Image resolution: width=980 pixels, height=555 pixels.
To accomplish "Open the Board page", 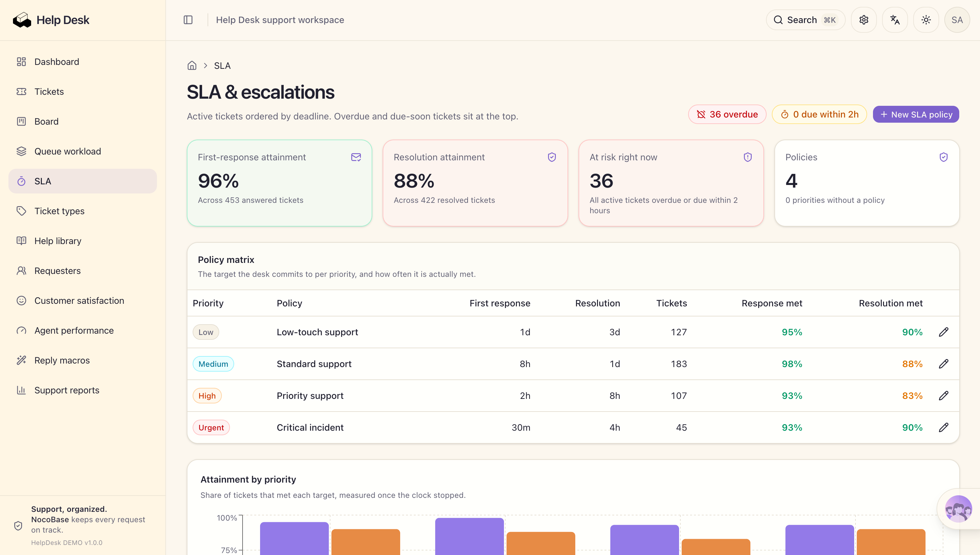I will click(83, 121).
